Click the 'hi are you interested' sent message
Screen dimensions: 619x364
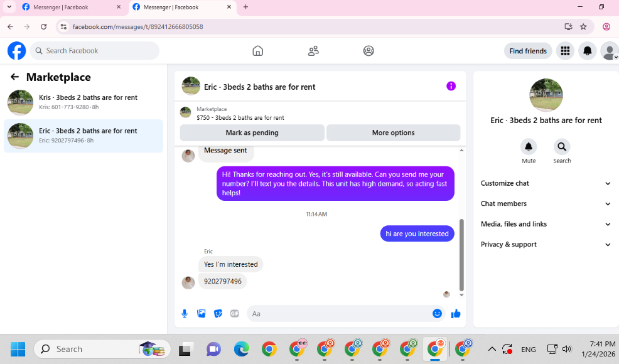pos(417,233)
